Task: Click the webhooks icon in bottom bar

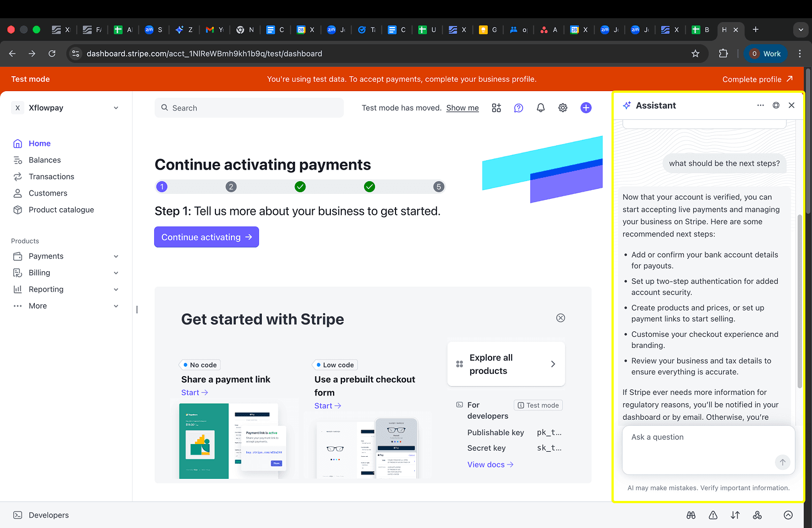Action: tap(757, 515)
